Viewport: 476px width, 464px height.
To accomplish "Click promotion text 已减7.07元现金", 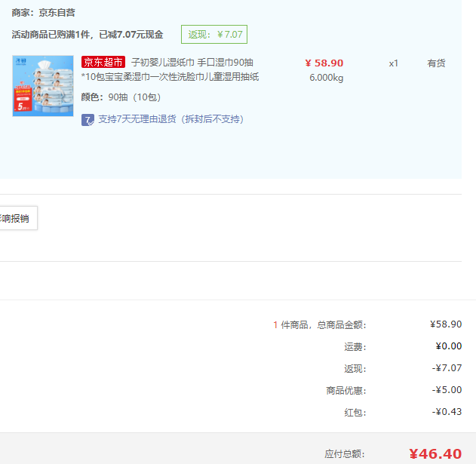I will (131, 35).
